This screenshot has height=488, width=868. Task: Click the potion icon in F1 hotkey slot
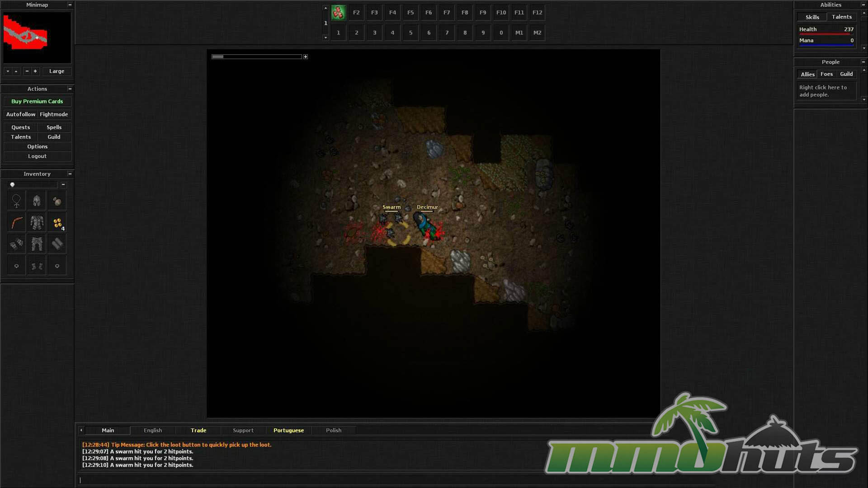tap(338, 13)
